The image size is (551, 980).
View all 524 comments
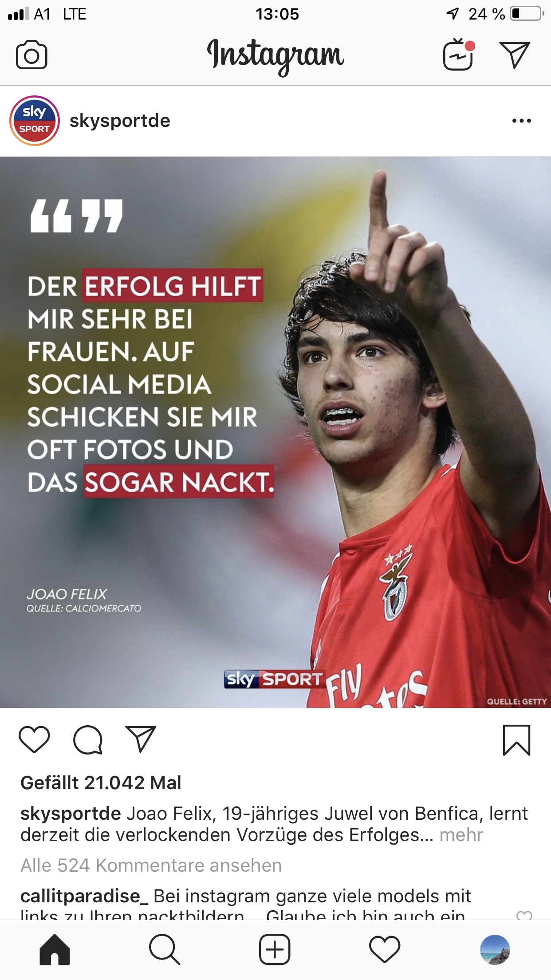pos(151,865)
